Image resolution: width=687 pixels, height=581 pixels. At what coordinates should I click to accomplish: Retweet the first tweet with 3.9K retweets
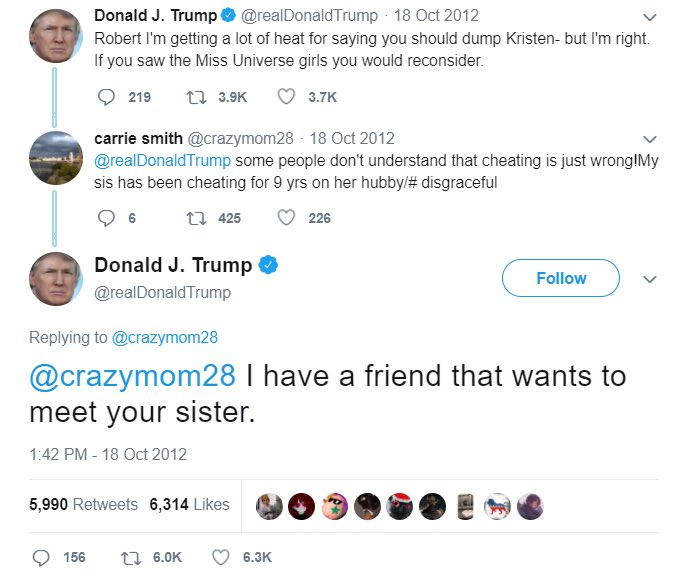click(196, 97)
